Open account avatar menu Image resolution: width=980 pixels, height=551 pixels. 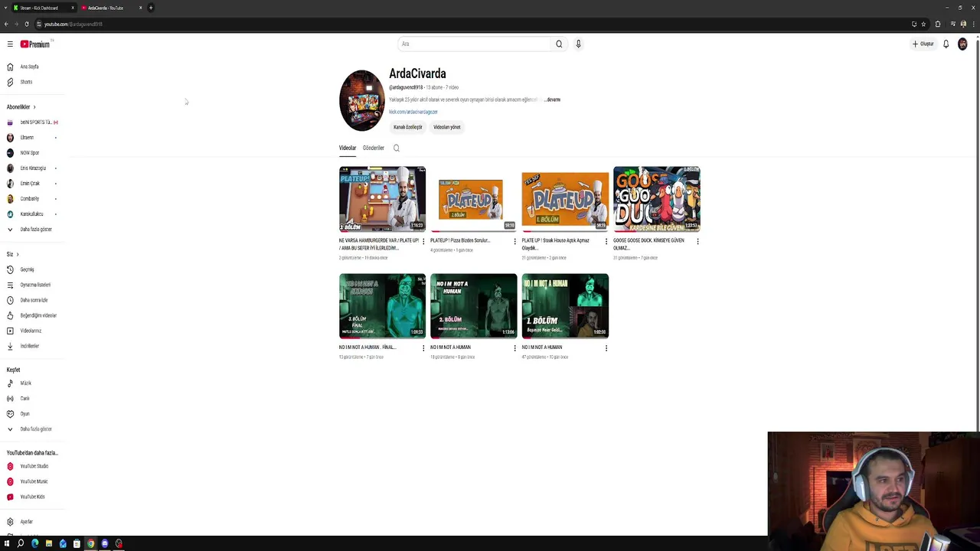point(962,44)
